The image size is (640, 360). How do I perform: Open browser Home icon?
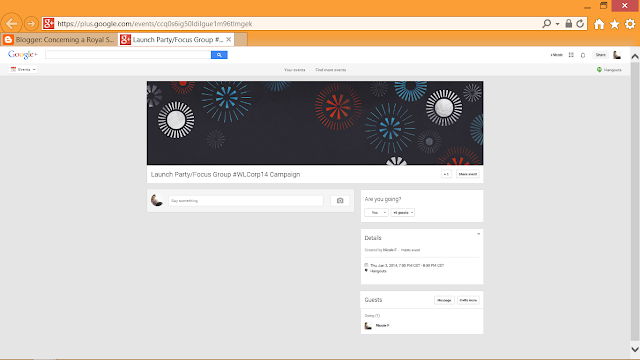coord(599,24)
